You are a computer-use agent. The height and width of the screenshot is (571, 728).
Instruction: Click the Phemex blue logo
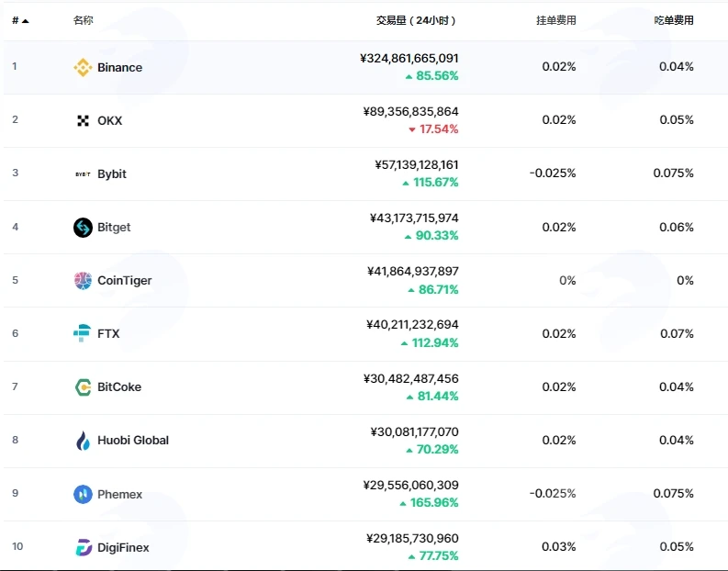[x=83, y=494]
